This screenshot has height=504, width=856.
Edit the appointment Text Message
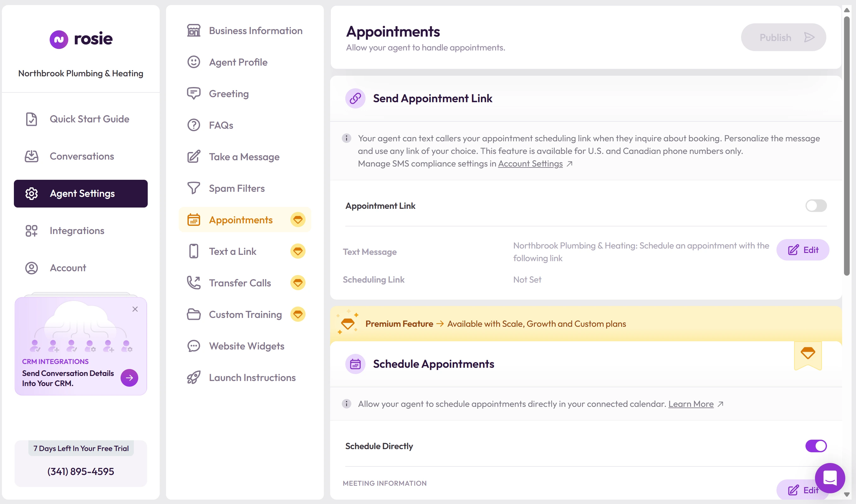pyautogui.click(x=803, y=250)
